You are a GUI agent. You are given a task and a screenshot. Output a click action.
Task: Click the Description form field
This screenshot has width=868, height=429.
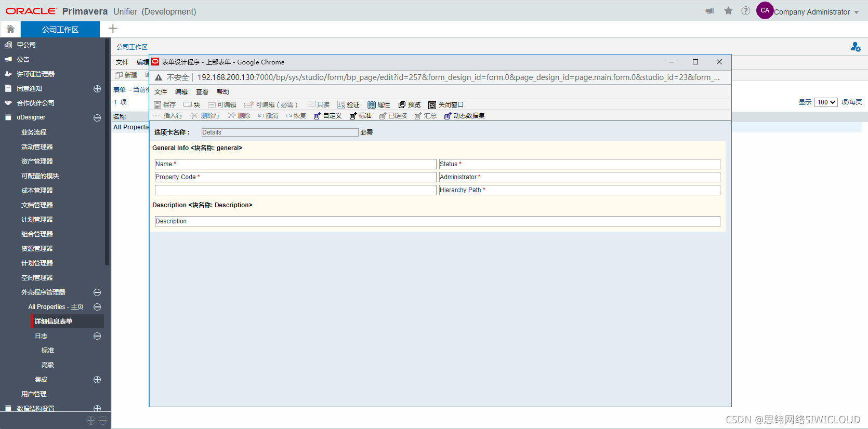coord(437,221)
